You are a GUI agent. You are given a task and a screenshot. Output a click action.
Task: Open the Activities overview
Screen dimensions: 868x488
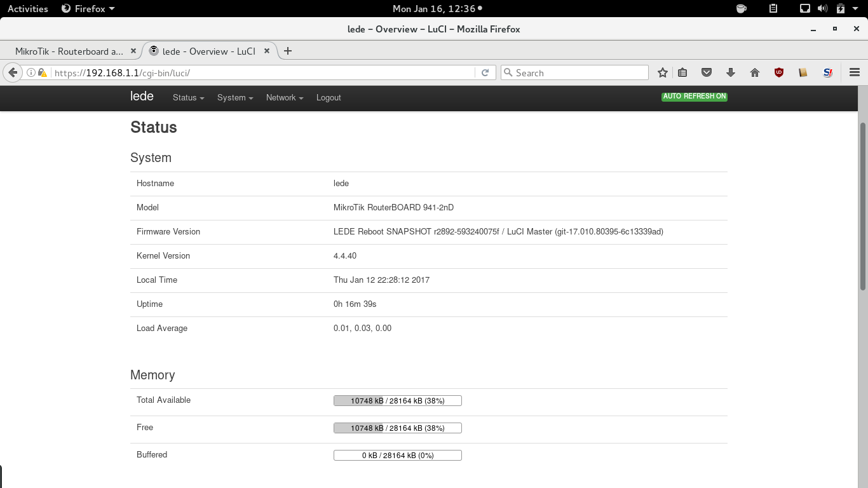(28, 9)
